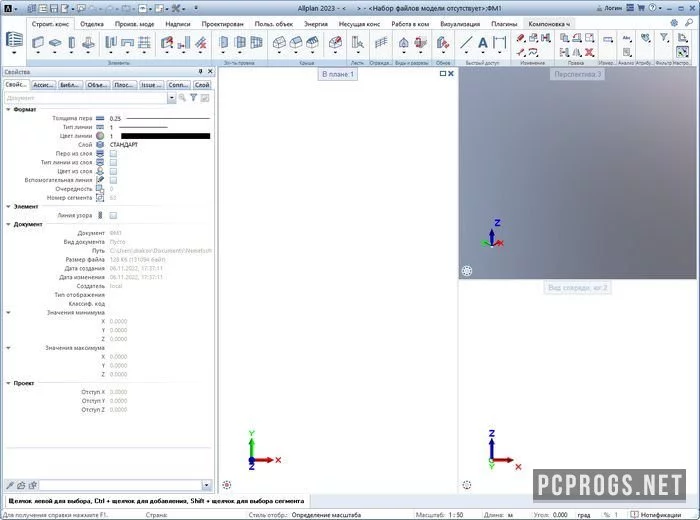
Task: Click the 'СТАНДАРТ' layer value
Action: click(124, 145)
